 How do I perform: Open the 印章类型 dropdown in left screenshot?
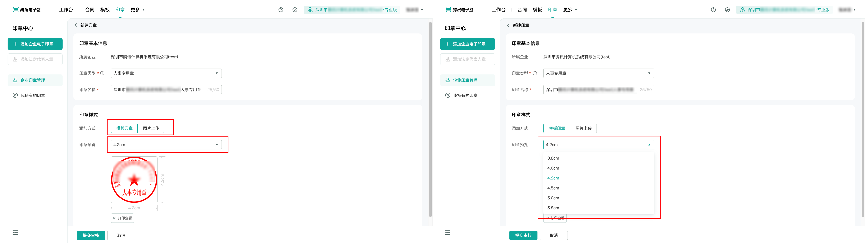click(166, 73)
